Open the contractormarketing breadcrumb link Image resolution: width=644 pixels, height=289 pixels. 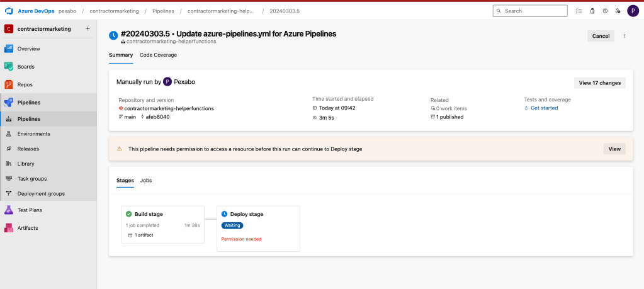point(114,11)
